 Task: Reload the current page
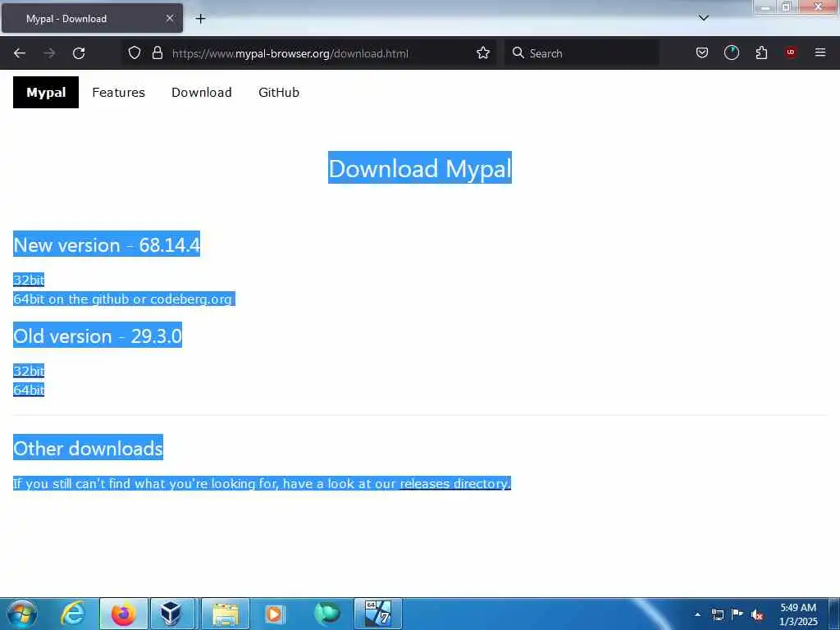tap(79, 53)
